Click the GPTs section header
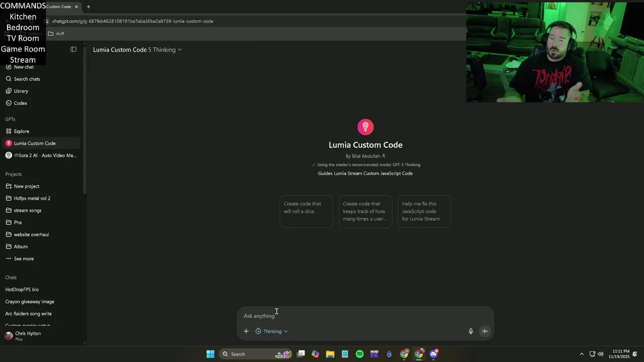644x362 pixels. click(11, 119)
